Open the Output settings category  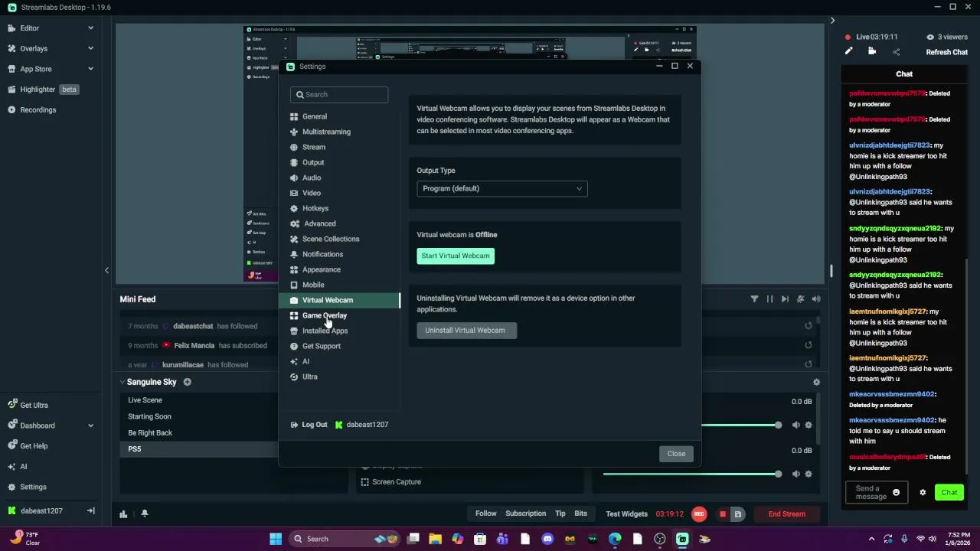pyautogui.click(x=340, y=162)
